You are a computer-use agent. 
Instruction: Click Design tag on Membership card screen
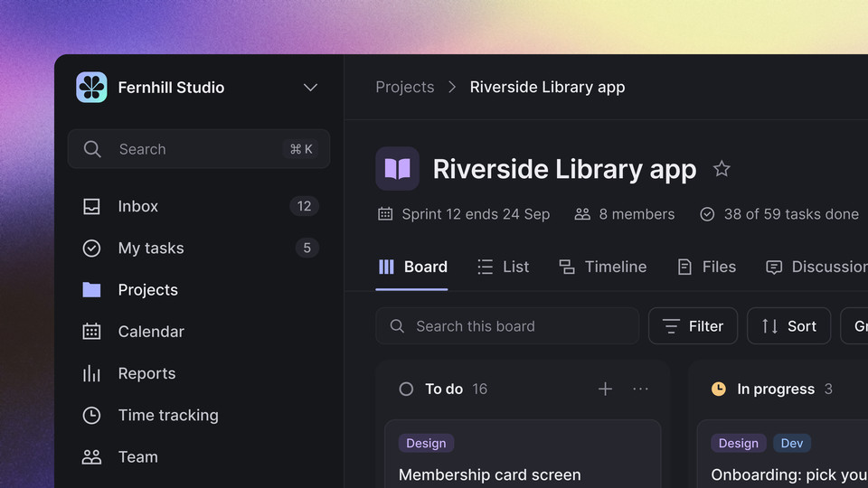426,443
